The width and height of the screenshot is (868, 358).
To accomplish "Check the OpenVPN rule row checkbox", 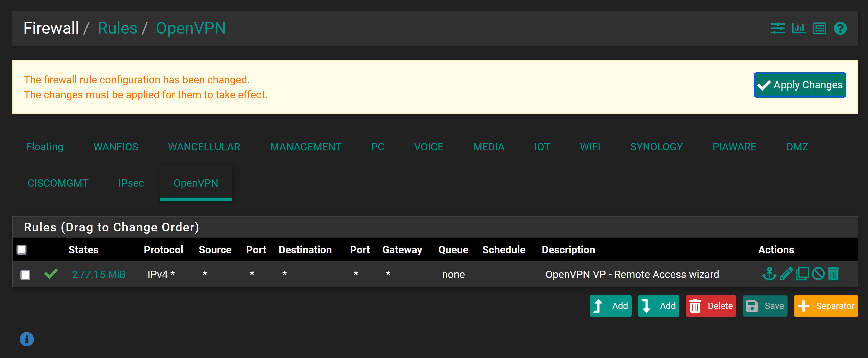I will point(25,275).
